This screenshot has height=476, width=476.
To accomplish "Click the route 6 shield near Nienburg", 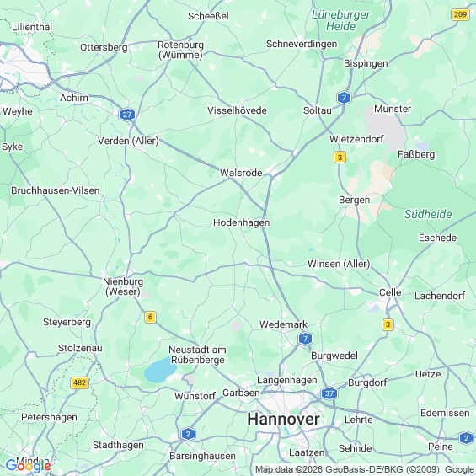I will click(150, 317).
